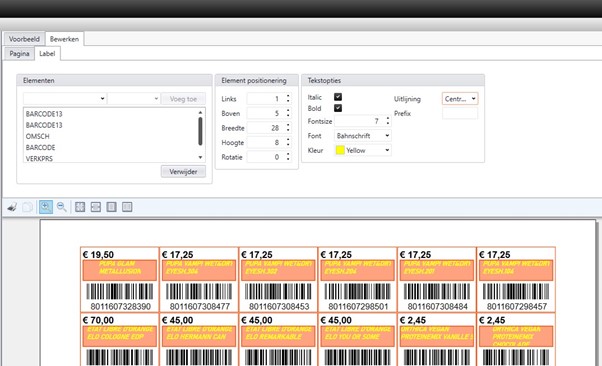Increase the Rotatie value with up arrow
Image resolution: width=602 pixels, height=366 pixels.
point(288,154)
